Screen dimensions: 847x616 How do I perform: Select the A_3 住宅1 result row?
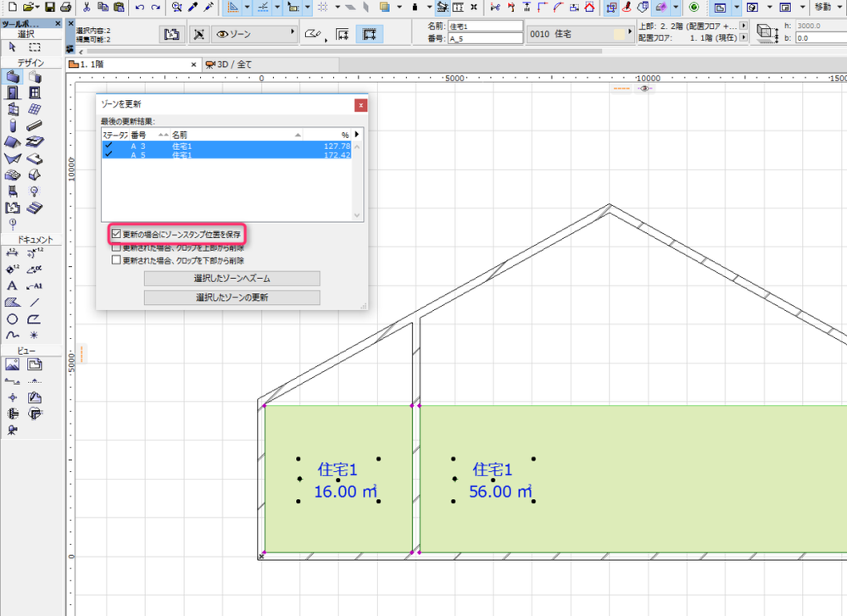[226, 145]
